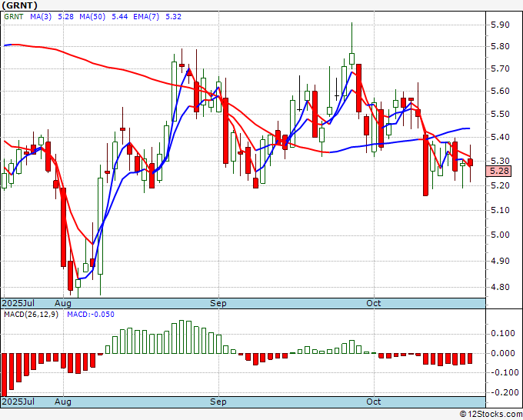Click the 5.20 price axis label

click(500, 185)
